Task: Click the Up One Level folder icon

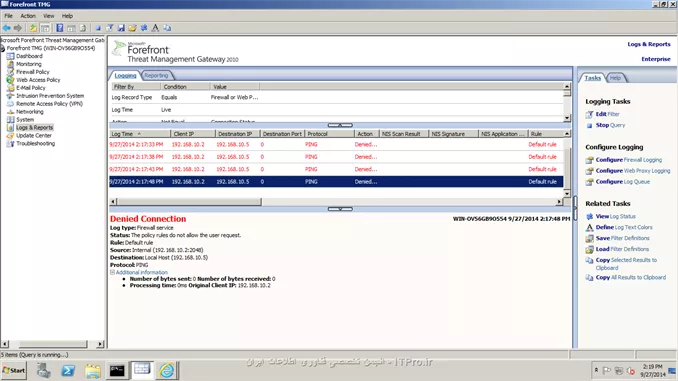Action: pos(33,28)
